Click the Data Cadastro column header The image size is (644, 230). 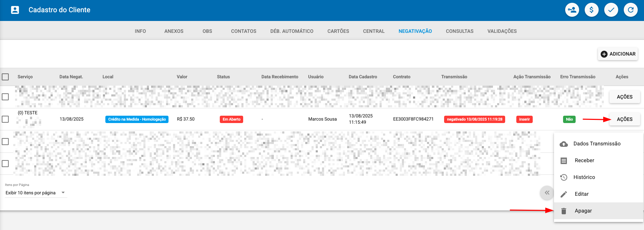(363, 77)
